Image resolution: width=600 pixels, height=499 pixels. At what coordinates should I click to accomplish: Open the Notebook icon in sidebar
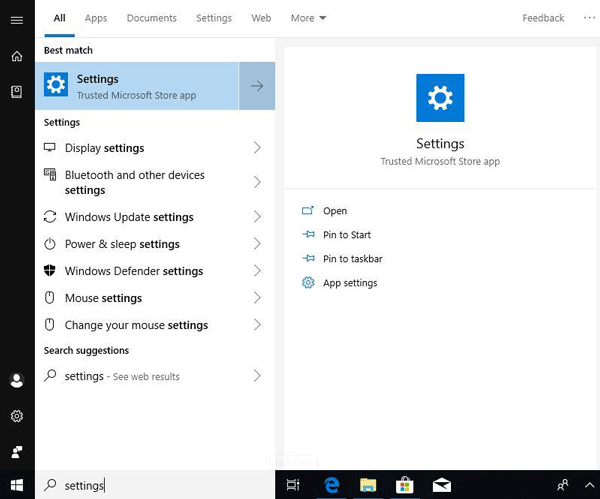16,92
